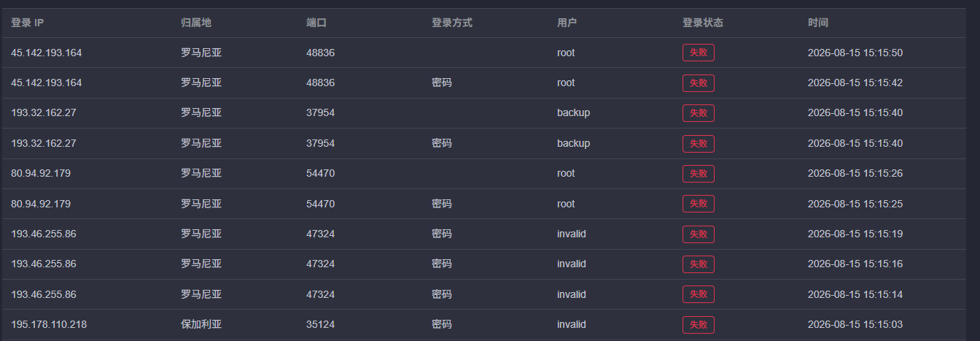Select the 保加利亚 location cell
980x341 pixels.
pos(201,324)
